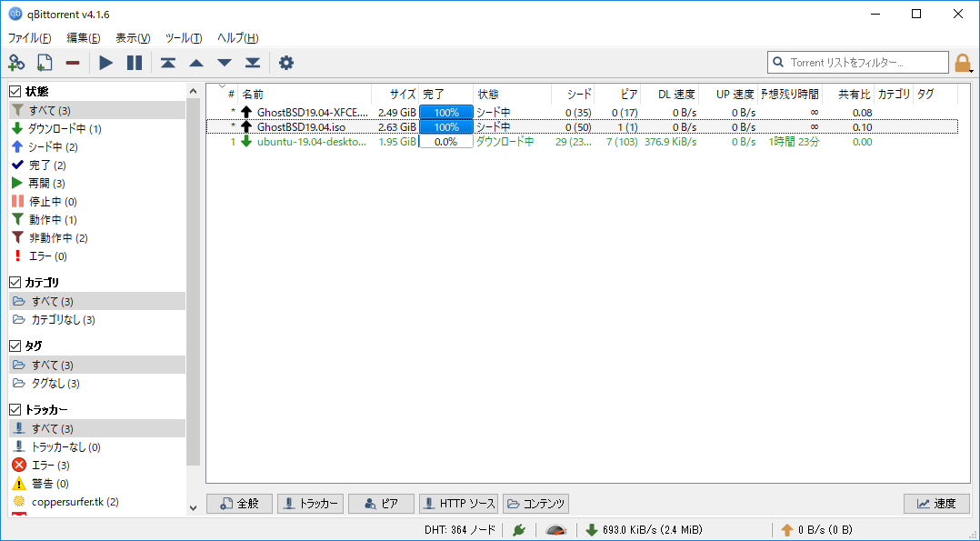Switch to the コンテンツ tab

point(535,504)
